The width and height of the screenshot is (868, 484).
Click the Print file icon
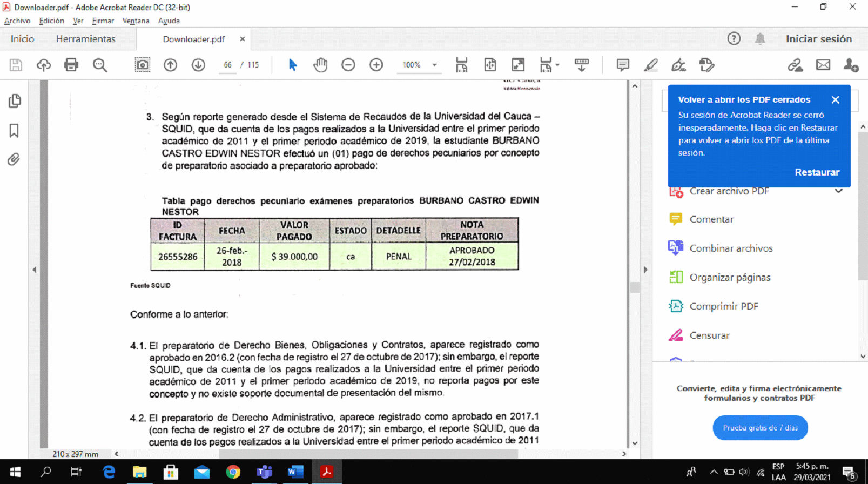(x=71, y=65)
